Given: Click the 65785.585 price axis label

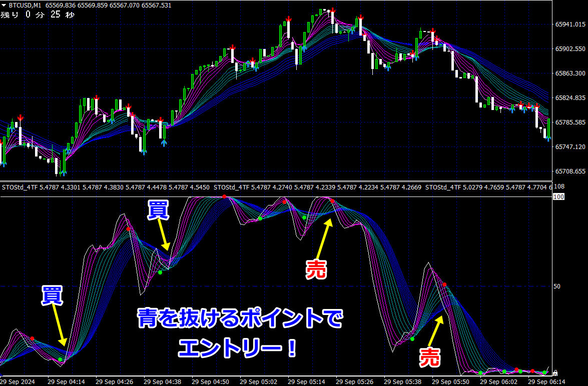Looking at the screenshot, I should tap(570, 122).
